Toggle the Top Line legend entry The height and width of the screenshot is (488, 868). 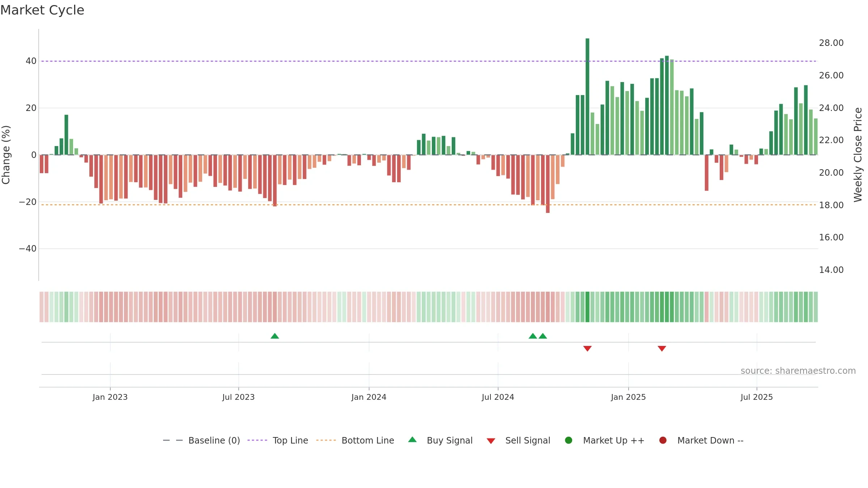pos(278,440)
